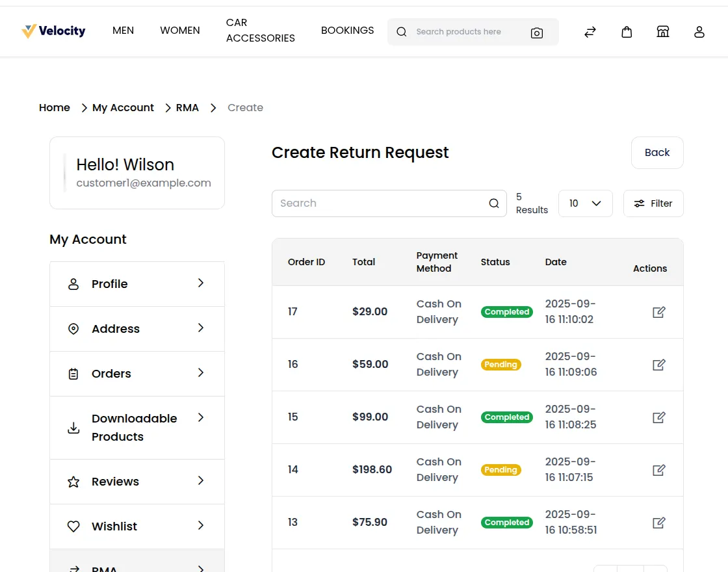Open the user account icon

[x=699, y=31]
